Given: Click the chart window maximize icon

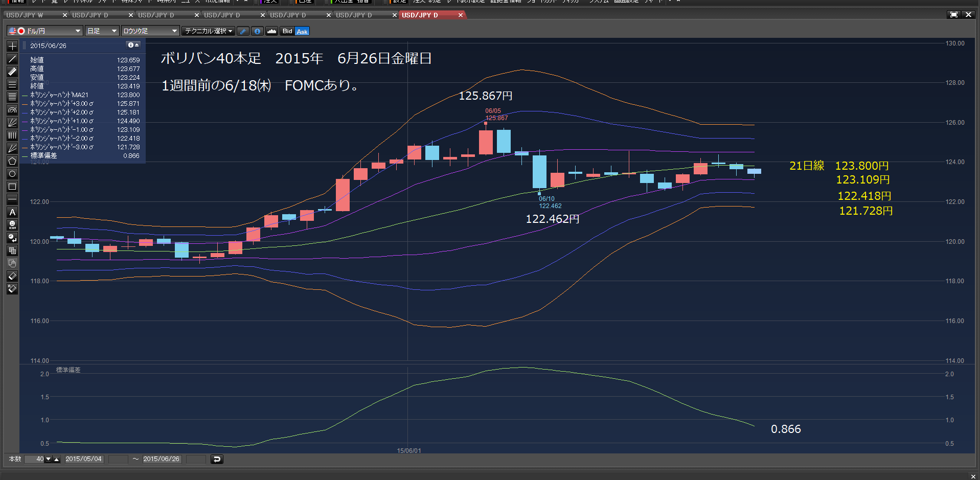Looking at the screenshot, I should pyautogui.click(x=953, y=15).
